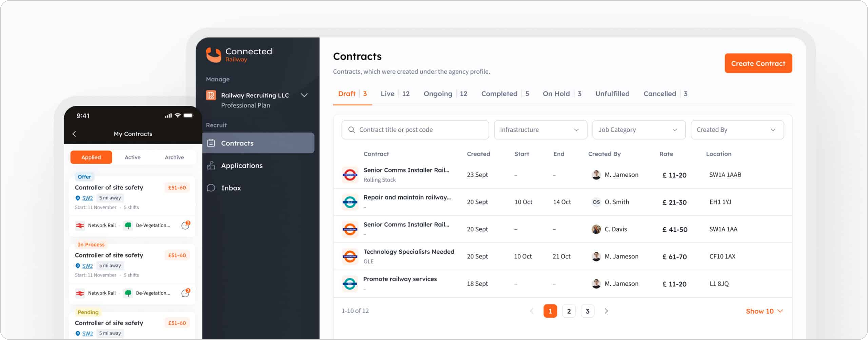Click C. Davis avatar photo
The height and width of the screenshot is (340, 868).
point(596,229)
